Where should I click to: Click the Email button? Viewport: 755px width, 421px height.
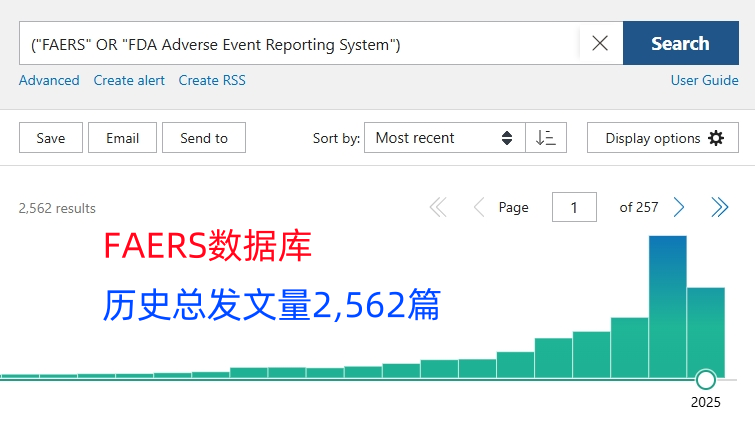(x=122, y=138)
